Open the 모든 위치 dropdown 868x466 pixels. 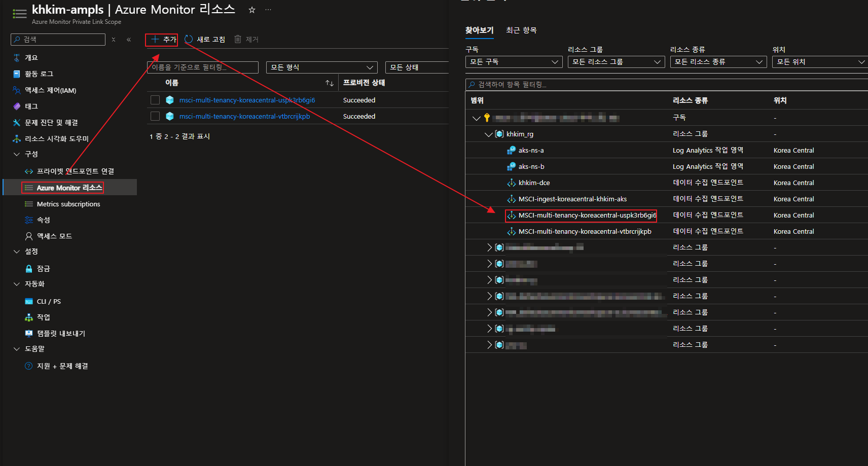820,62
